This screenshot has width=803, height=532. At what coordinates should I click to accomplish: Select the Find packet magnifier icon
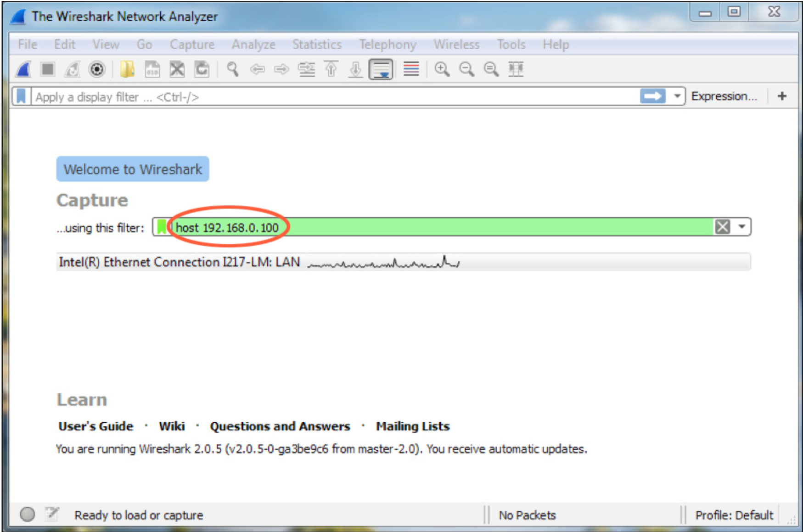pyautogui.click(x=233, y=70)
